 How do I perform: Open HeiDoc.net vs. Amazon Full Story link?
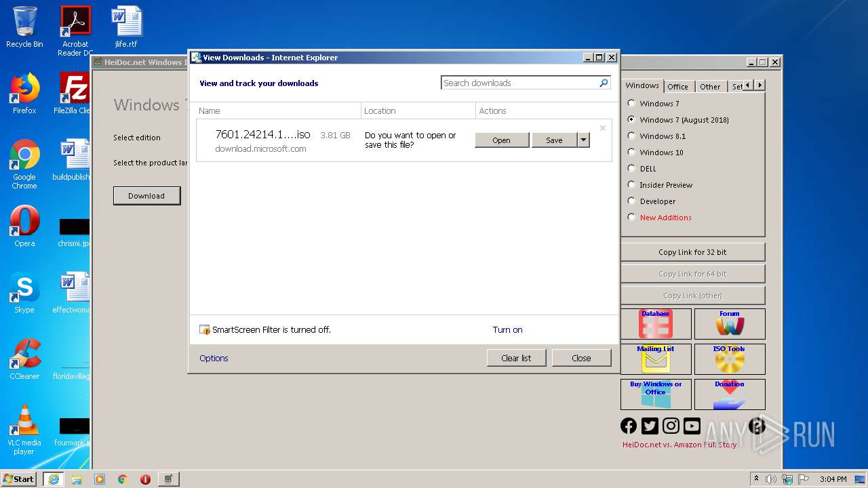coord(679,445)
